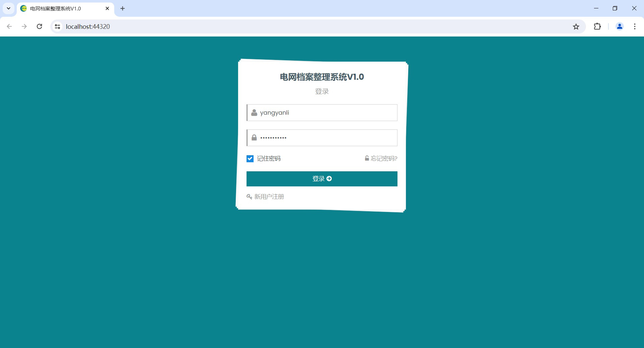Open a new tab with plus button
Screen dimensions: 644x348
(122, 8)
